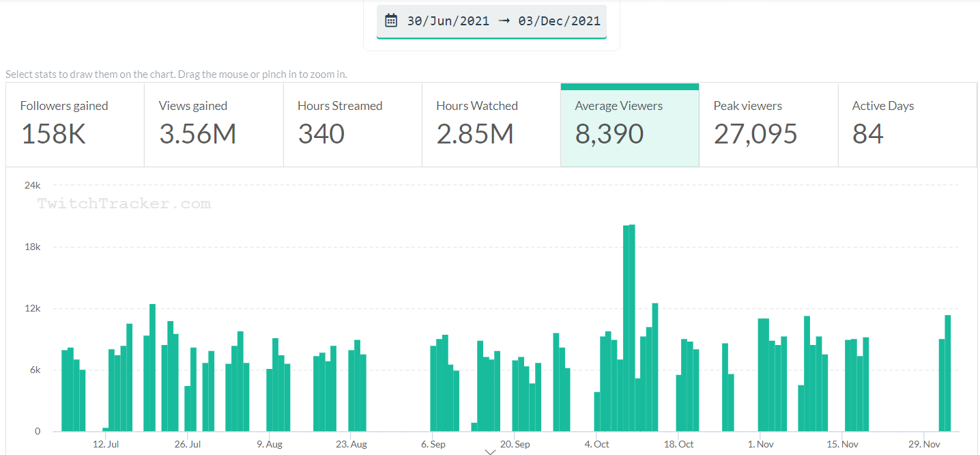Screen dimensions: 980x455
Task: Toggle the Followers gained stat tile
Action: click(75, 125)
